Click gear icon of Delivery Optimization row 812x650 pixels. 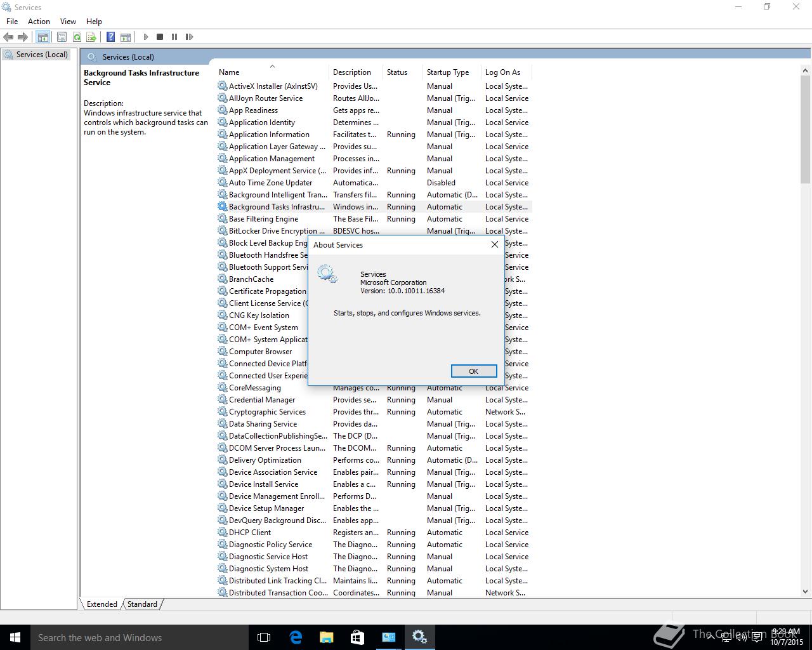pyautogui.click(x=222, y=460)
